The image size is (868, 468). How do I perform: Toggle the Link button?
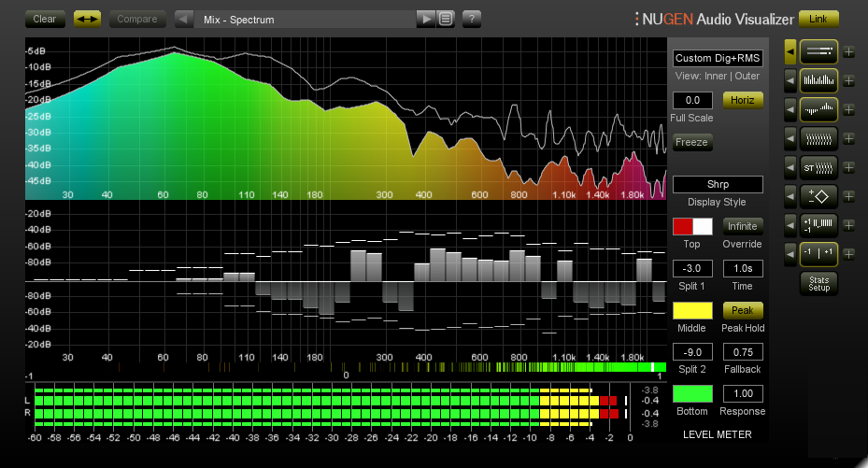[818, 19]
